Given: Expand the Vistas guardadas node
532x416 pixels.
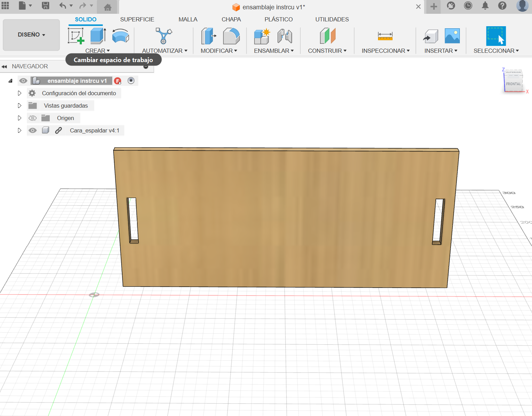Looking at the screenshot, I should tap(19, 106).
